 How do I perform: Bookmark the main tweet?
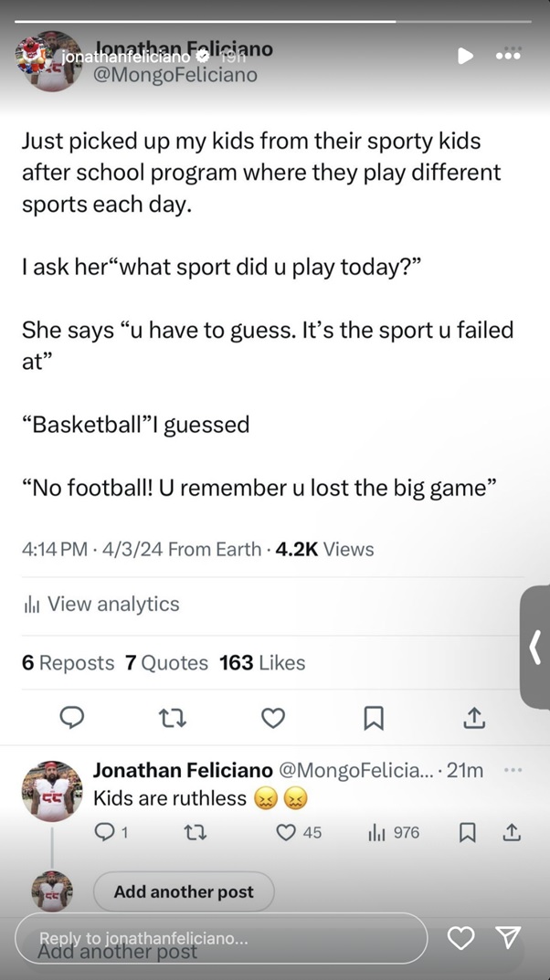(374, 719)
